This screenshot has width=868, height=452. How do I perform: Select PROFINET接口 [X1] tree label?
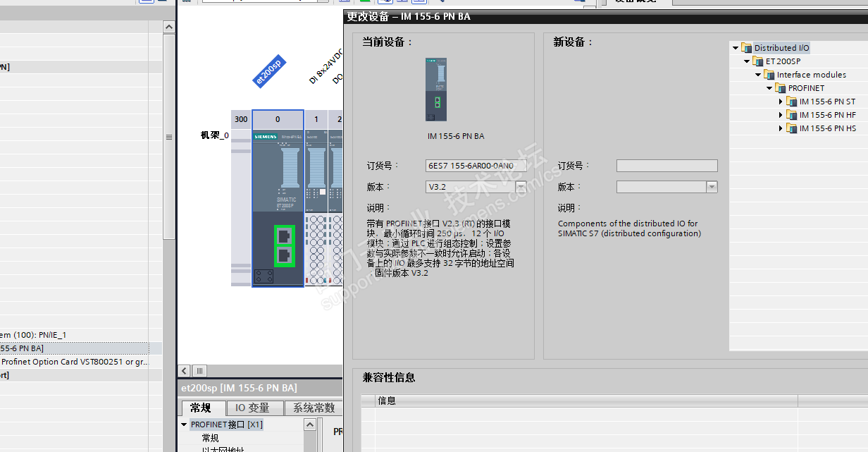click(x=227, y=424)
